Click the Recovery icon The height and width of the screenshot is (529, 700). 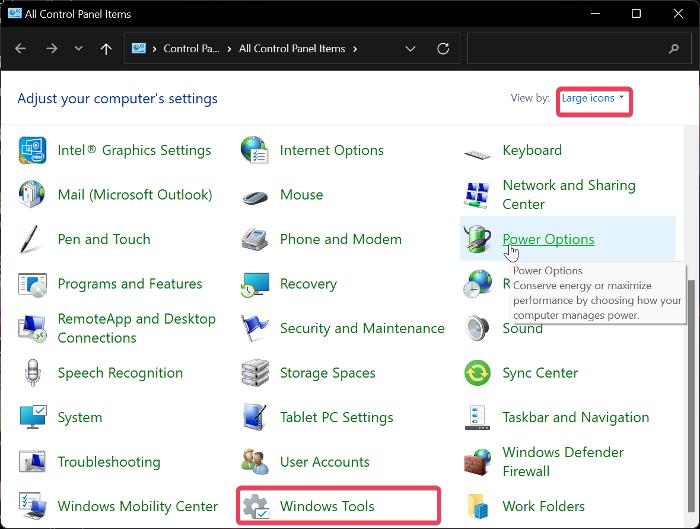pos(254,285)
